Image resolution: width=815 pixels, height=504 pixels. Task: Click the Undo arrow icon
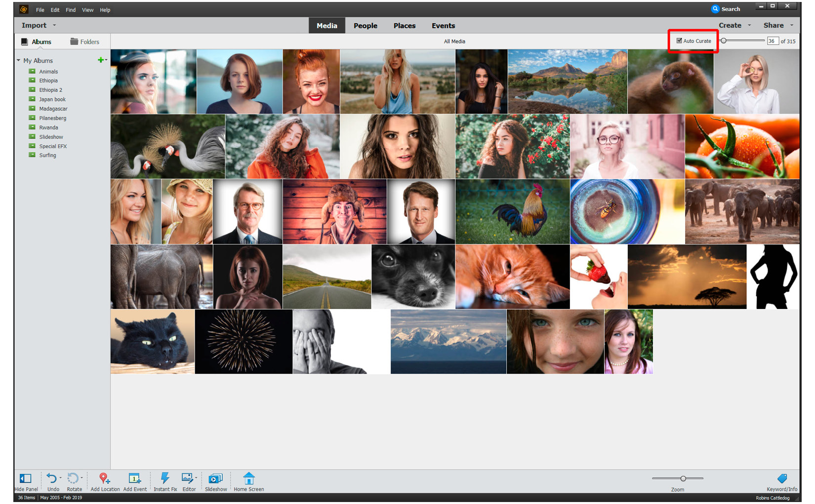51,478
